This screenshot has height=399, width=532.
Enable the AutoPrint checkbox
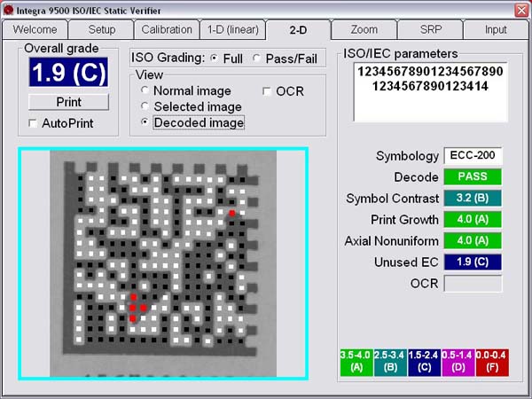point(34,123)
